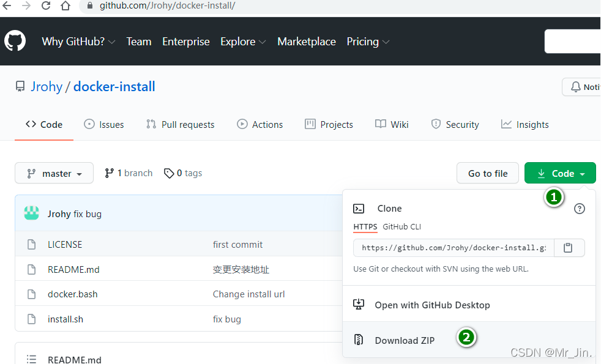Click the file icon next to LICENSE
The width and height of the screenshot is (601, 364).
(x=32, y=245)
